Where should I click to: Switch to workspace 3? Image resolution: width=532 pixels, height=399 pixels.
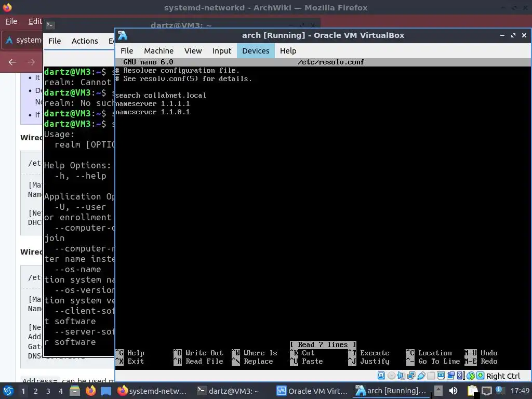48,391
